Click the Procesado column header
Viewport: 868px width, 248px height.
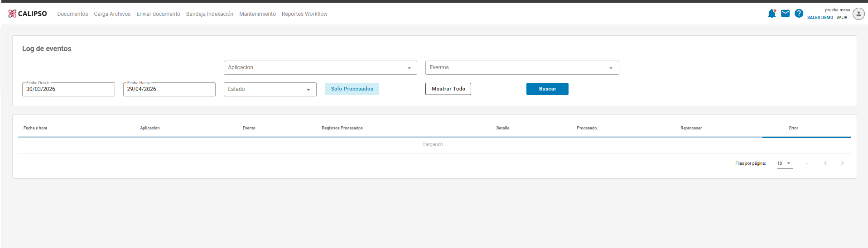pos(587,128)
